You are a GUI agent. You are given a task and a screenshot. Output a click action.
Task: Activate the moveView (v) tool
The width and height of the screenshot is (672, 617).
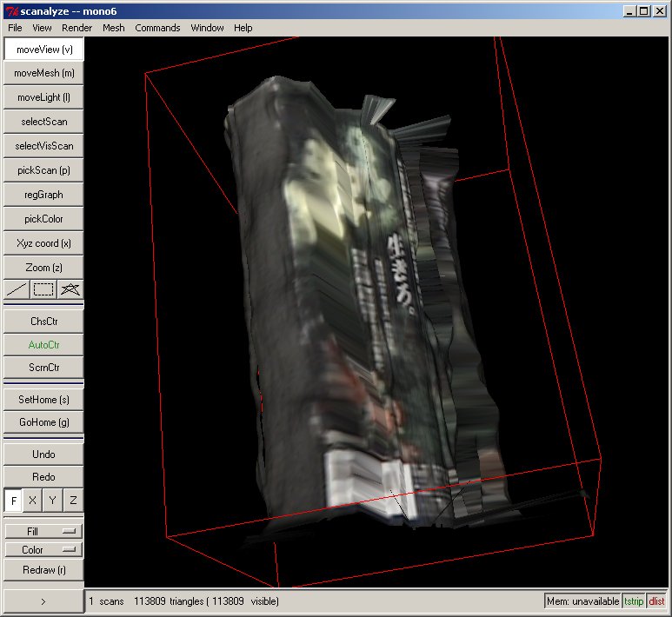pyautogui.click(x=43, y=50)
